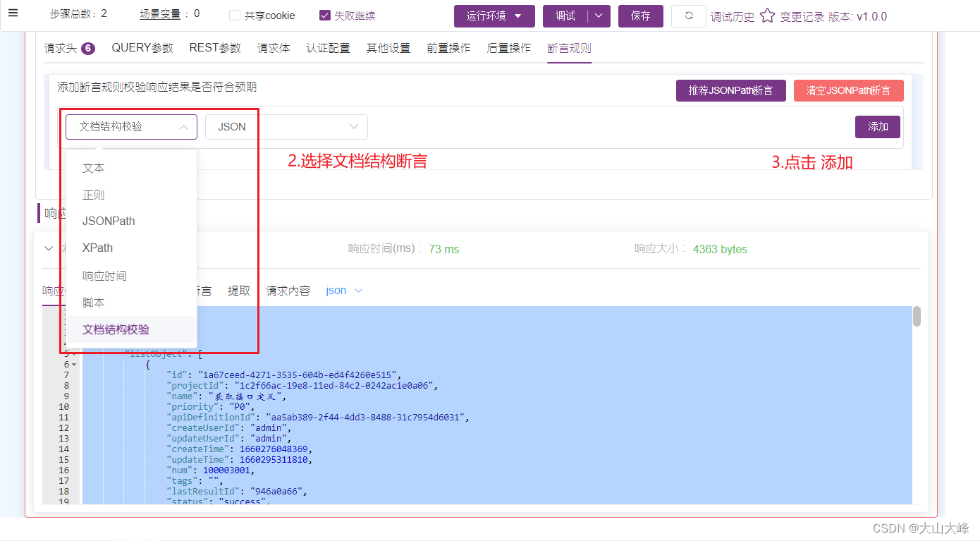Screen dimensions: 980x541
Task: Select the 断言规则 tab
Action: click(569, 48)
